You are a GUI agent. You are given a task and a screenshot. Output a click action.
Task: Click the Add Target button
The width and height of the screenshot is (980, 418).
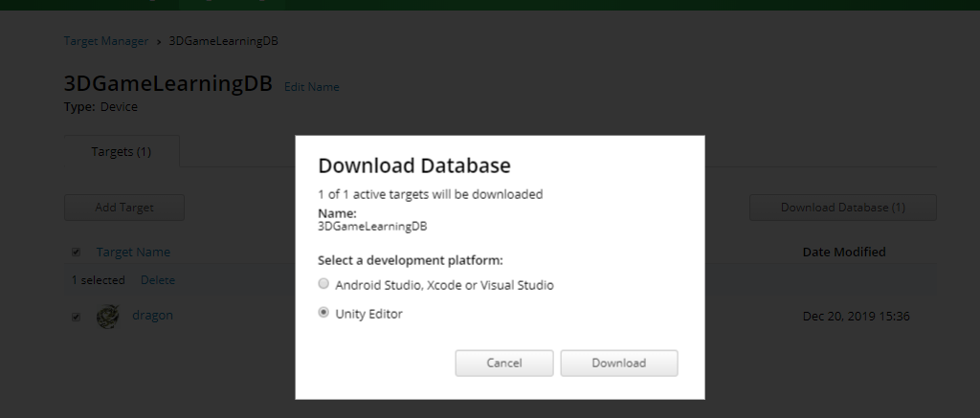[123, 208]
